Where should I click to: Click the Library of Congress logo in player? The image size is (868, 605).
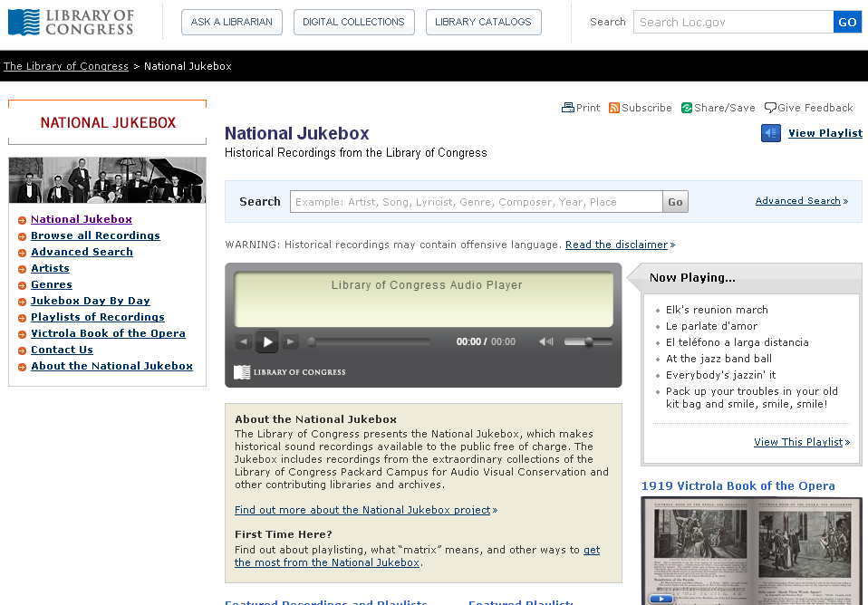[290, 372]
